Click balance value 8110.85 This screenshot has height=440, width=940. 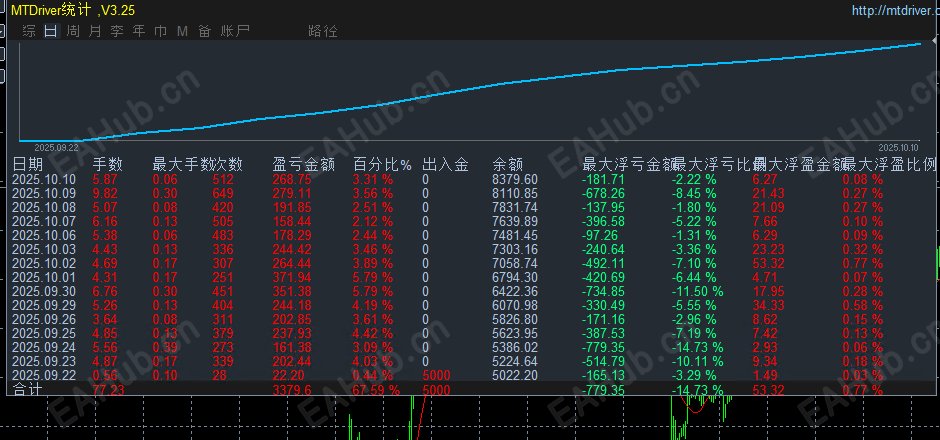pyautogui.click(x=515, y=193)
